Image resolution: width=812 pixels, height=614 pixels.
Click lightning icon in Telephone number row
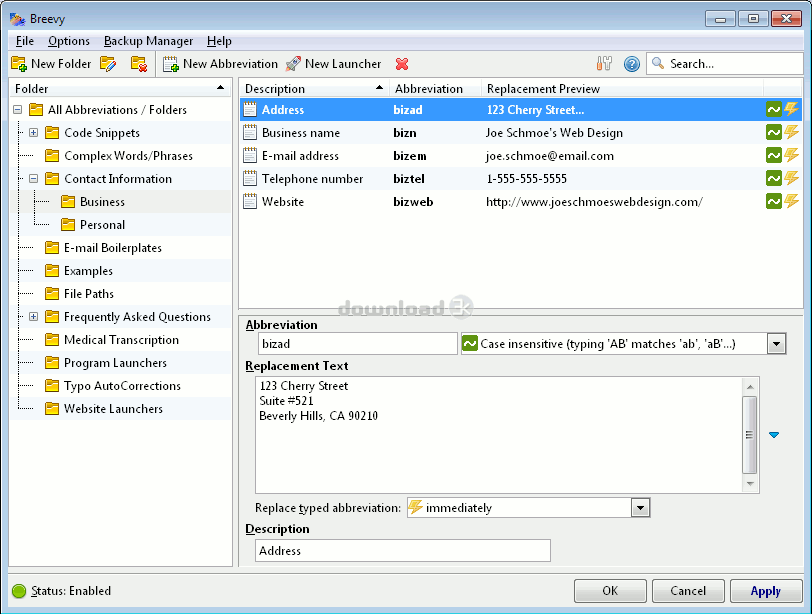click(x=791, y=179)
